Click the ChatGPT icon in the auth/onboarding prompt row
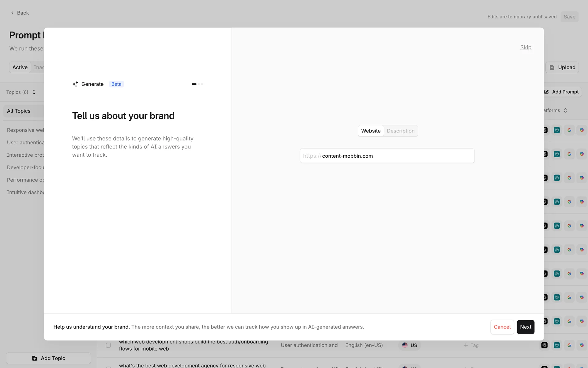The image size is (588, 368). coord(544,345)
